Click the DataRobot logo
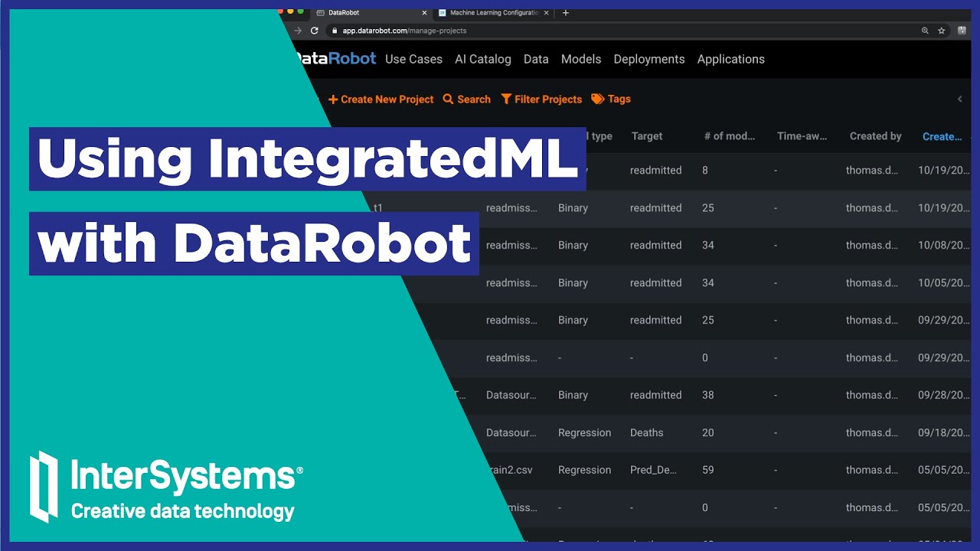The image size is (980, 551). (x=335, y=58)
